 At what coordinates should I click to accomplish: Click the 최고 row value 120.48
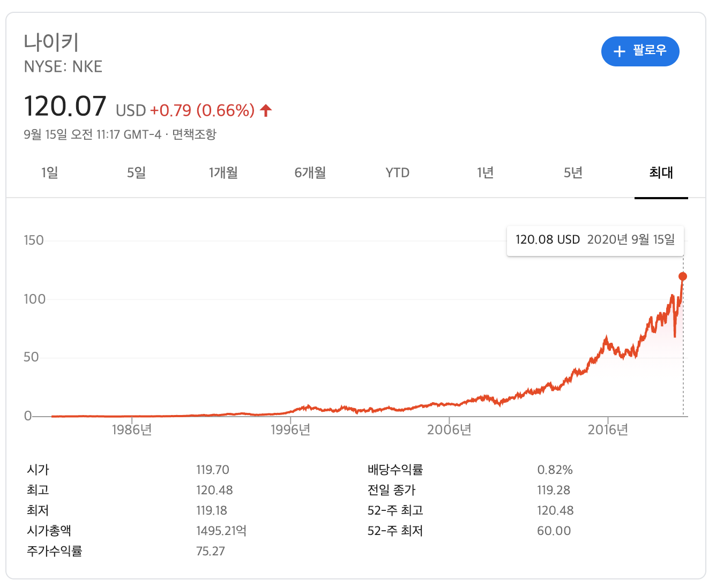(214, 490)
